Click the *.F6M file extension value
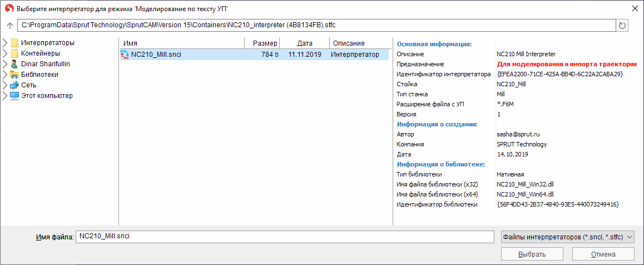This screenshot has height=265, width=644. (x=505, y=104)
